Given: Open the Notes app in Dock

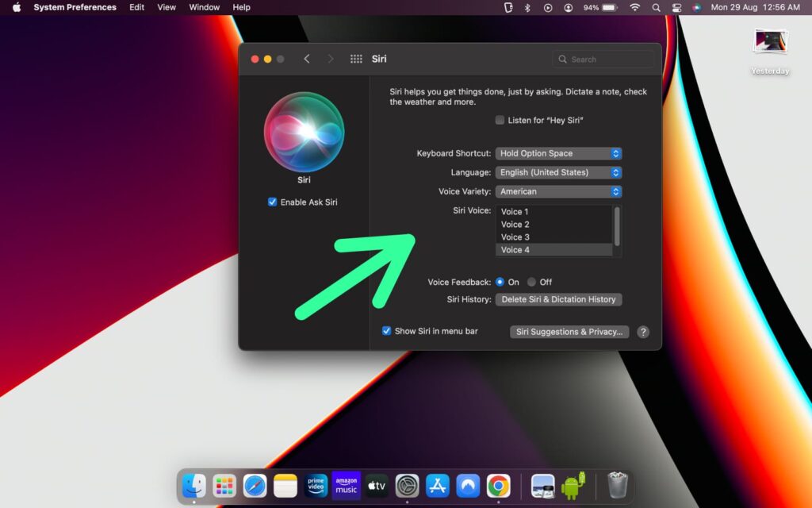Looking at the screenshot, I should click(x=285, y=486).
